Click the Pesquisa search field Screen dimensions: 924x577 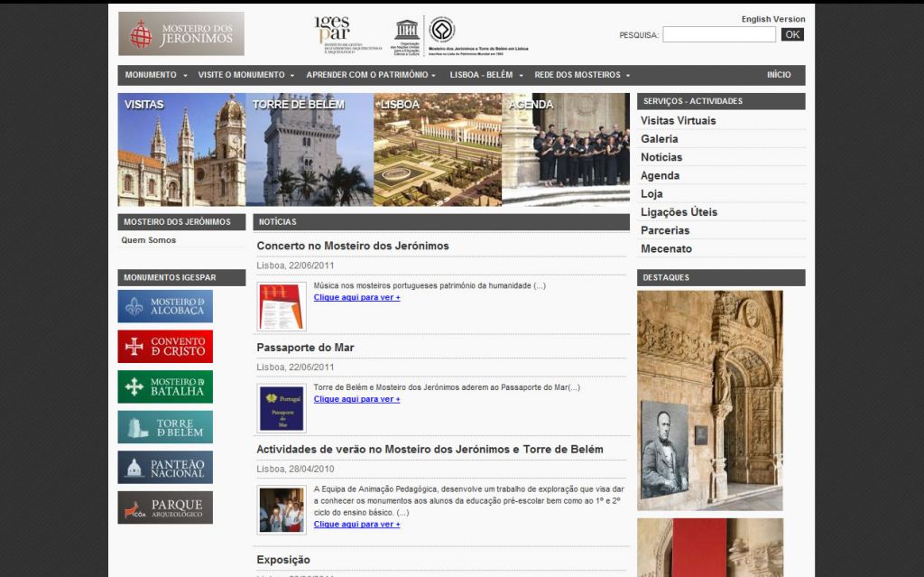pyautogui.click(x=719, y=35)
